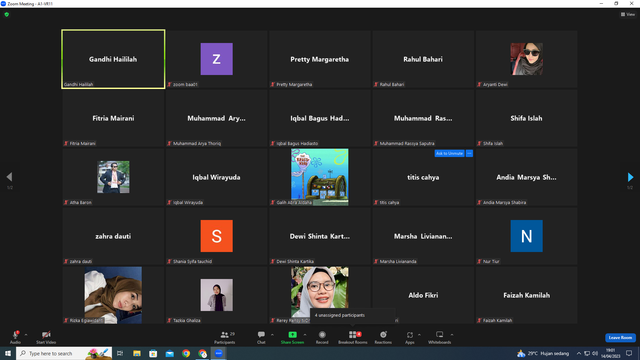Expand chat options arrow
640x360 pixels.
(x=272, y=335)
